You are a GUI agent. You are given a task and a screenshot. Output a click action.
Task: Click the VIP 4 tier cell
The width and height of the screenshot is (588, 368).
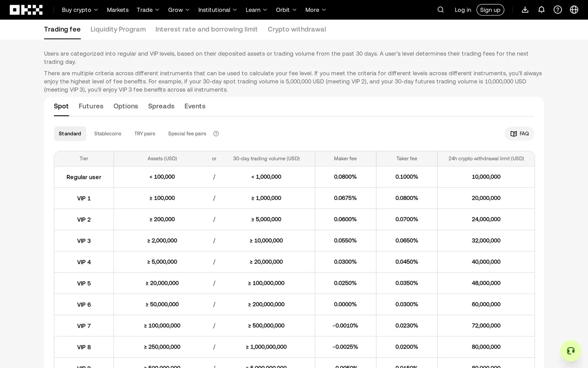coord(84,262)
